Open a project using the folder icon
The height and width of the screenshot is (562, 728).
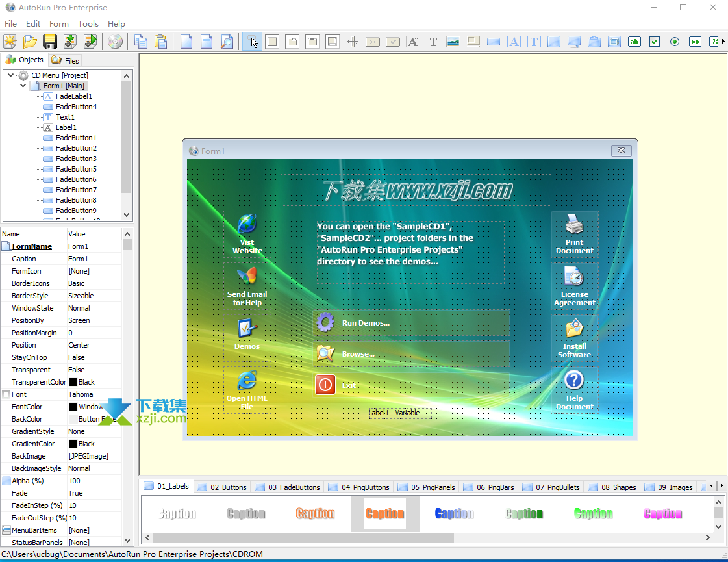[x=30, y=42]
